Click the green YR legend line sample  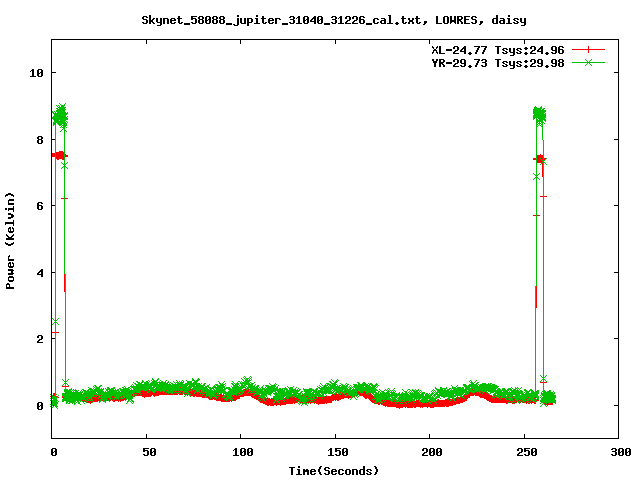click(588, 62)
